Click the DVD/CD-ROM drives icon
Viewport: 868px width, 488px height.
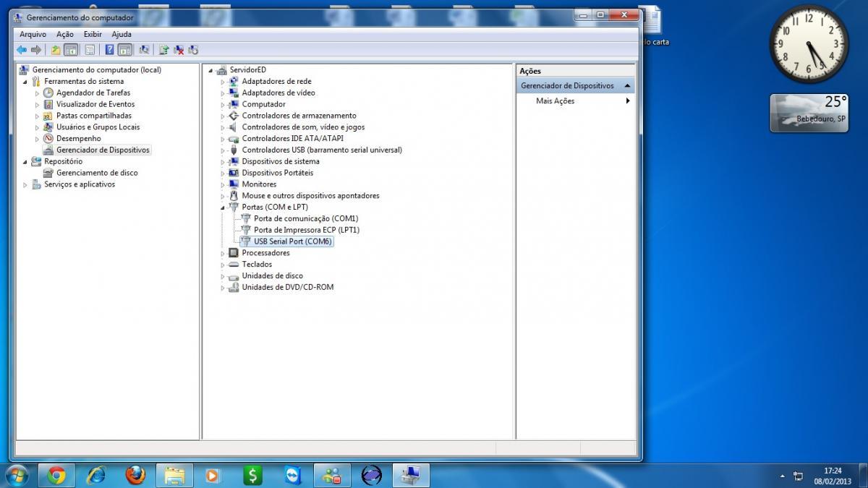point(234,287)
